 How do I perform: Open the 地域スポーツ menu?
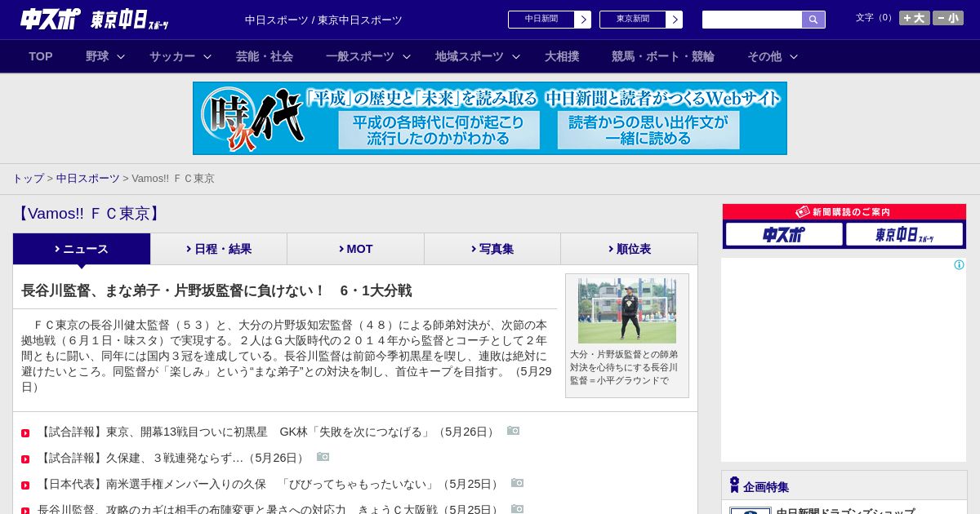470,56
